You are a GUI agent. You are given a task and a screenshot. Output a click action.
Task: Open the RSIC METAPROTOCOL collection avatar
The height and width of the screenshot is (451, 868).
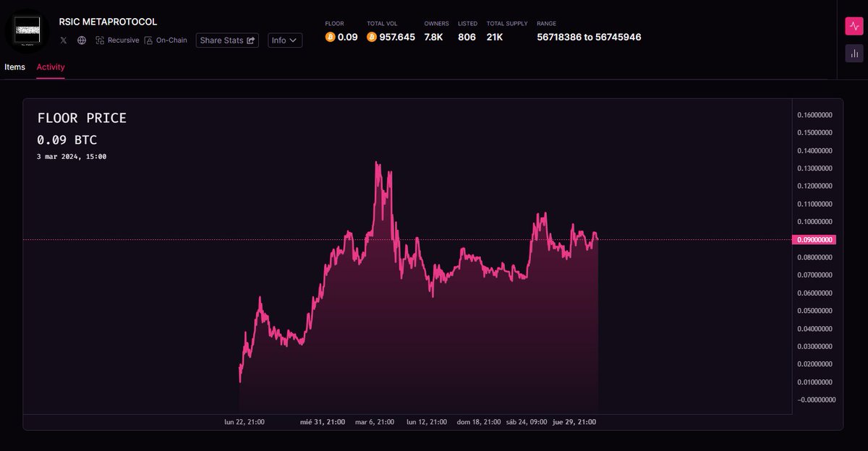click(27, 32)
